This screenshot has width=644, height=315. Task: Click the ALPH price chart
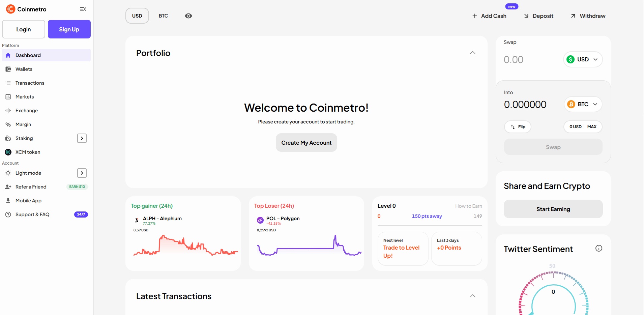186,245
